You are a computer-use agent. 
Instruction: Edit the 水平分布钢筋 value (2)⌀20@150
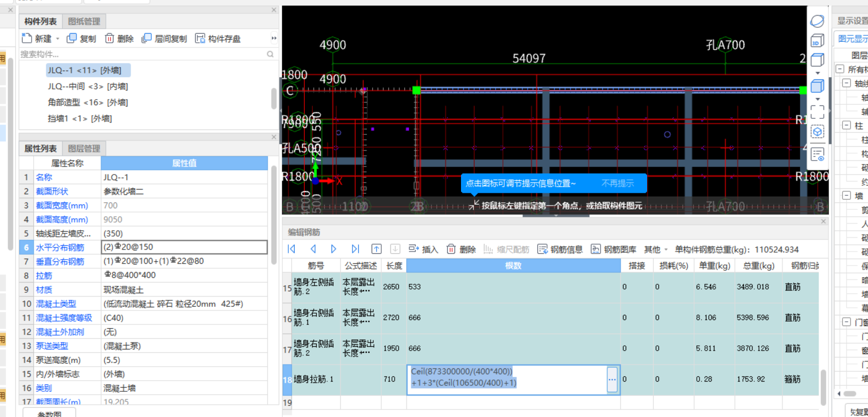click(184, 247)
